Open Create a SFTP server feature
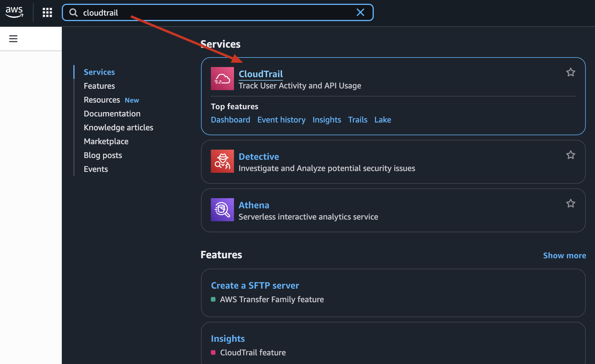The image size is (595, 364). click(255, 285)
